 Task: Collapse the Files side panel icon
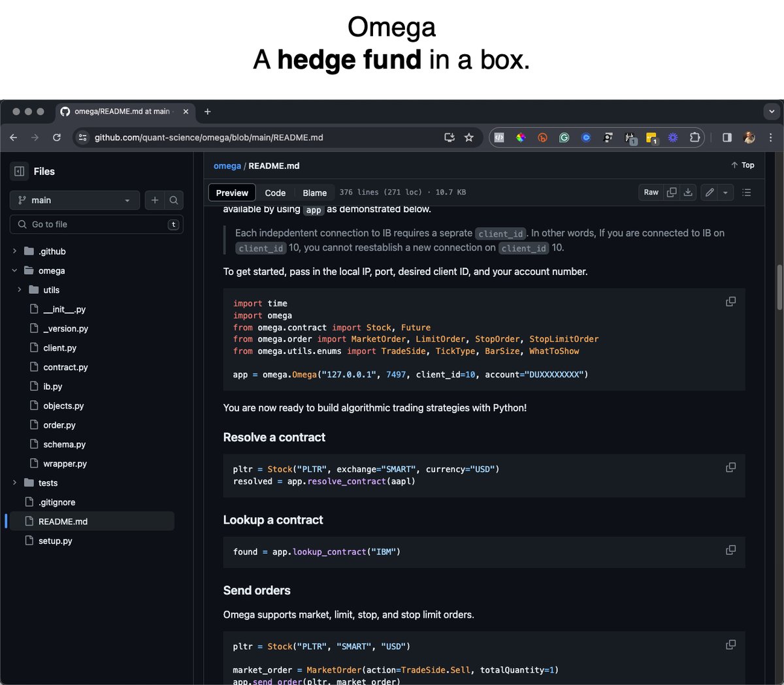point(20,171)
